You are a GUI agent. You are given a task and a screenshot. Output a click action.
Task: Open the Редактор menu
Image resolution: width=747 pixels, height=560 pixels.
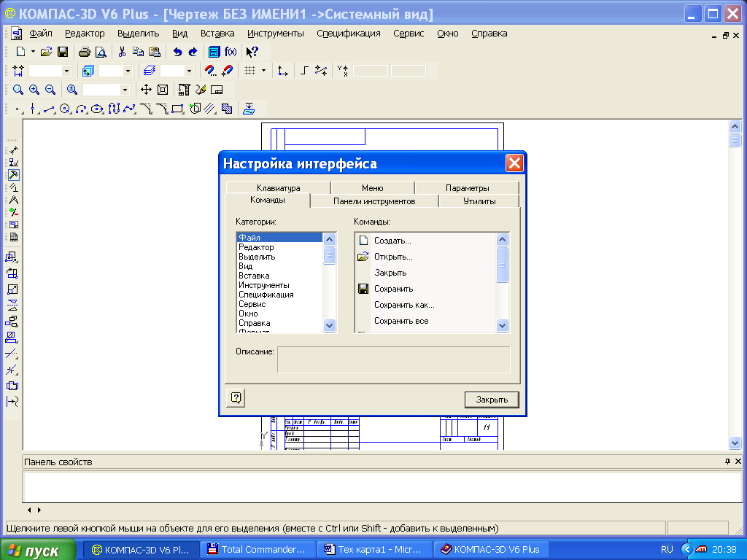(x=85, y=34)
